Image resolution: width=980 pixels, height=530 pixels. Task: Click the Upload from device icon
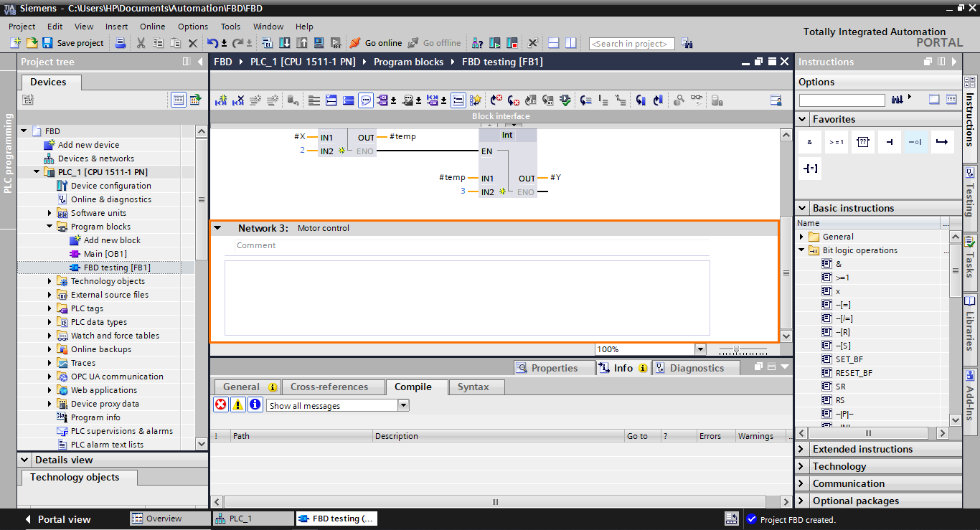(302, 43)
